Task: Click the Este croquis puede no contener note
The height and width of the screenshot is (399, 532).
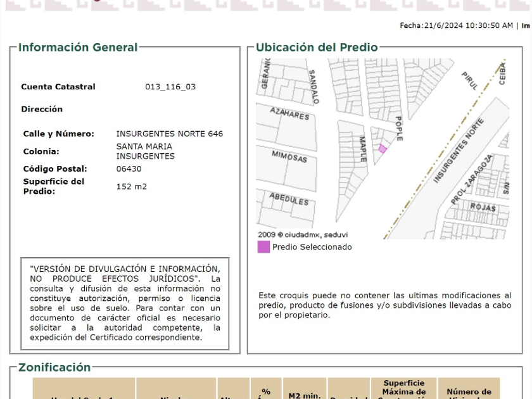Action: 385,305
